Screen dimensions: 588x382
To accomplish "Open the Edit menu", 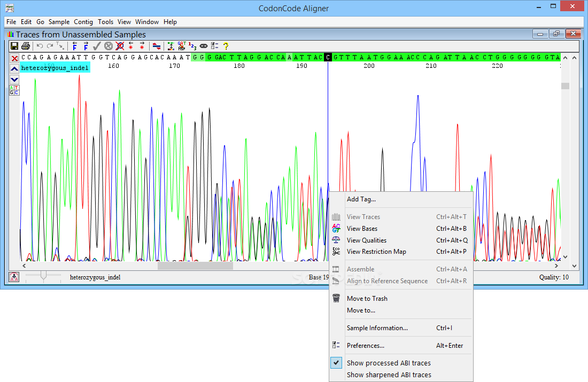I will tap(26, 22).
